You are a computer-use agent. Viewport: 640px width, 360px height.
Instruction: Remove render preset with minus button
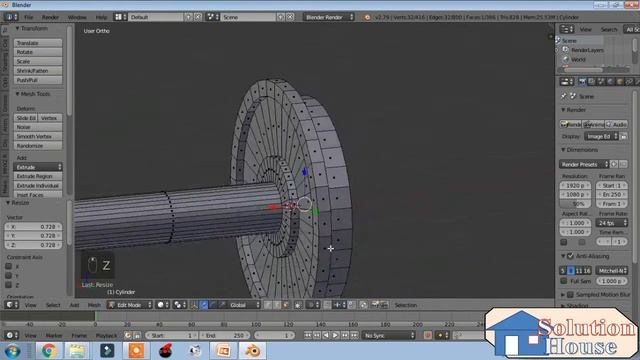click(623, 164)
